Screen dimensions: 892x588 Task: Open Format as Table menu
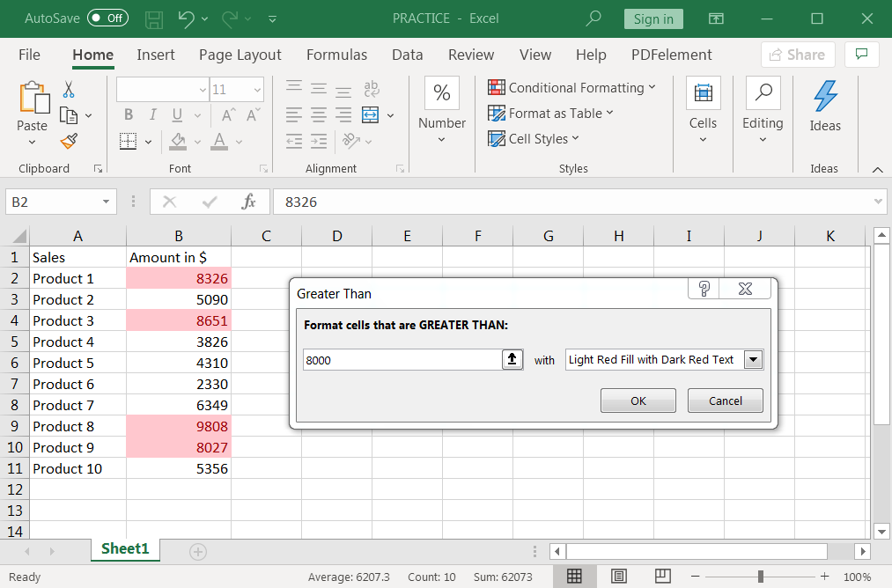tap(550, 114)
